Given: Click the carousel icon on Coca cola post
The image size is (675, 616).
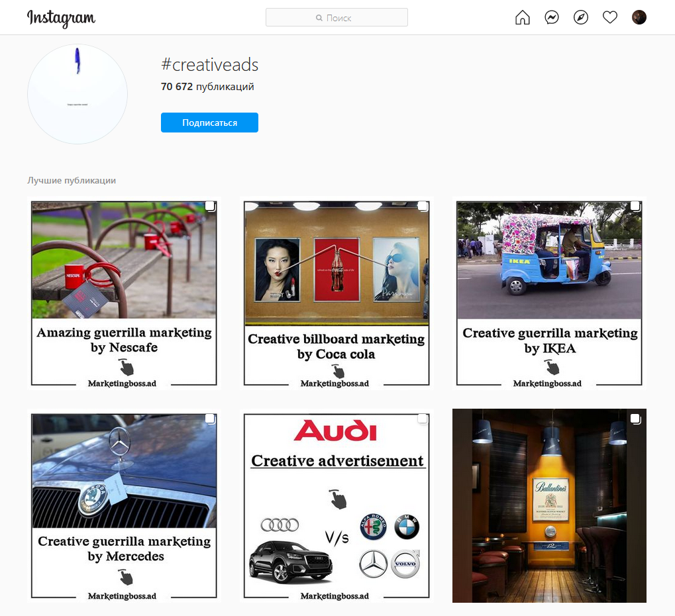Looking at the screenshot, I should coord(423,206).
